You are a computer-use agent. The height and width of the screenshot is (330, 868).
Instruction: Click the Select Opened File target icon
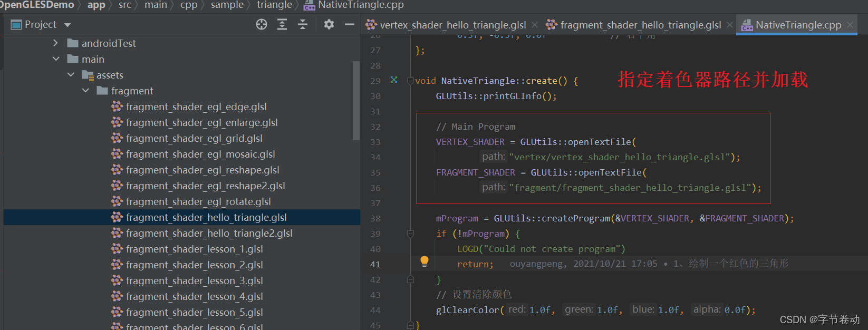tap(262, 24)
